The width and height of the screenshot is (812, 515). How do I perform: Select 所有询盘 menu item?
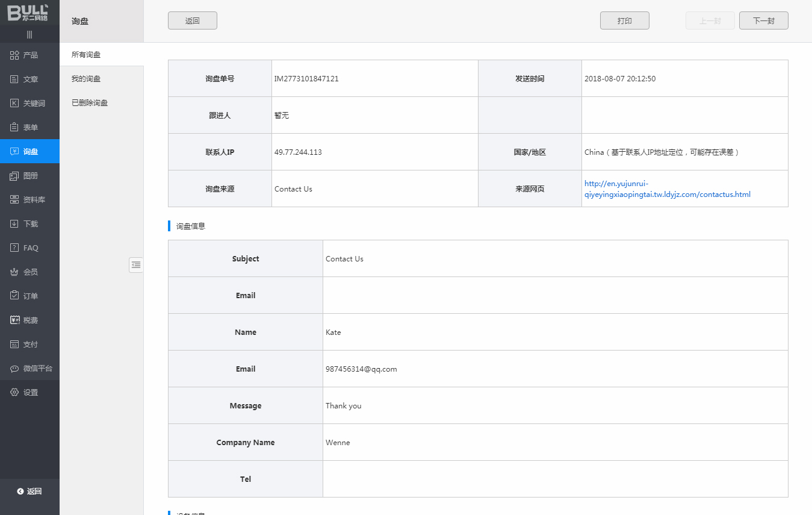86,55
